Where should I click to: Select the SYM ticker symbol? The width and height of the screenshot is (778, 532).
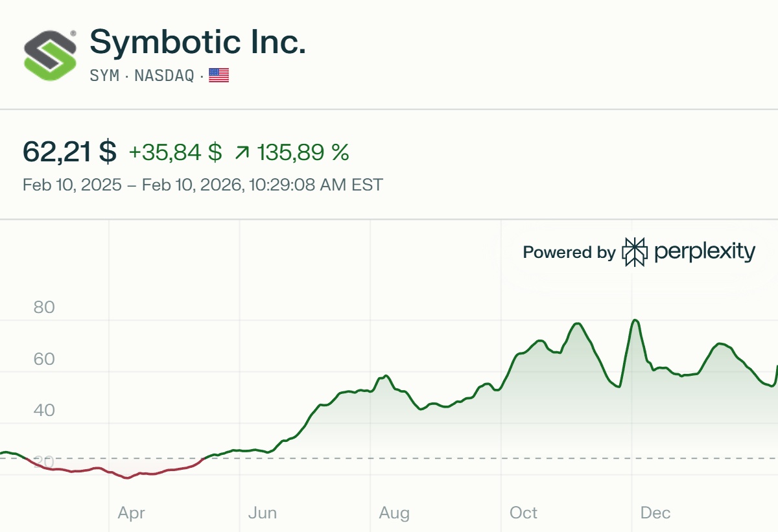click(x=104, y=76)
